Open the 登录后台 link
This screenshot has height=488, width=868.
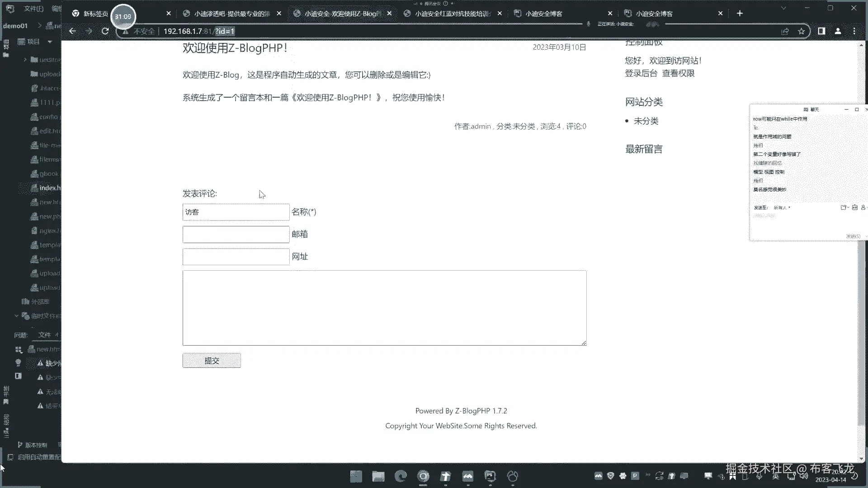tap(641, 73)
